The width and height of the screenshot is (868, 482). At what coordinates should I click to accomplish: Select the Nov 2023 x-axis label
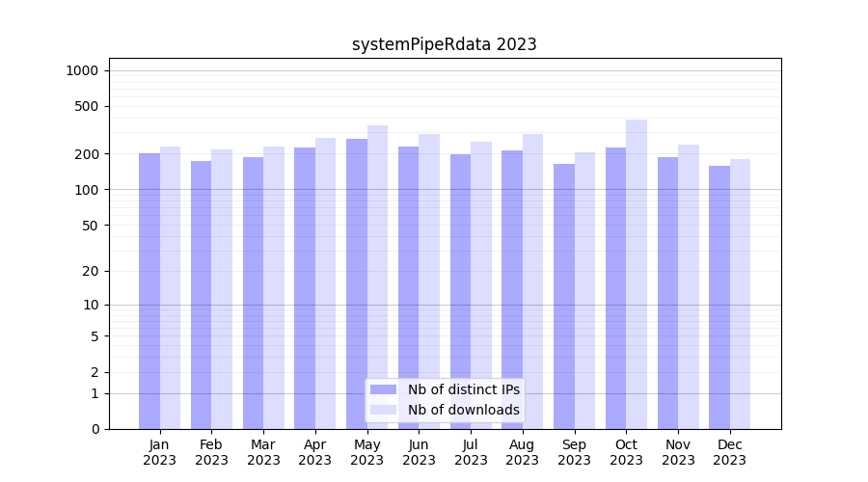coord(678,452)
